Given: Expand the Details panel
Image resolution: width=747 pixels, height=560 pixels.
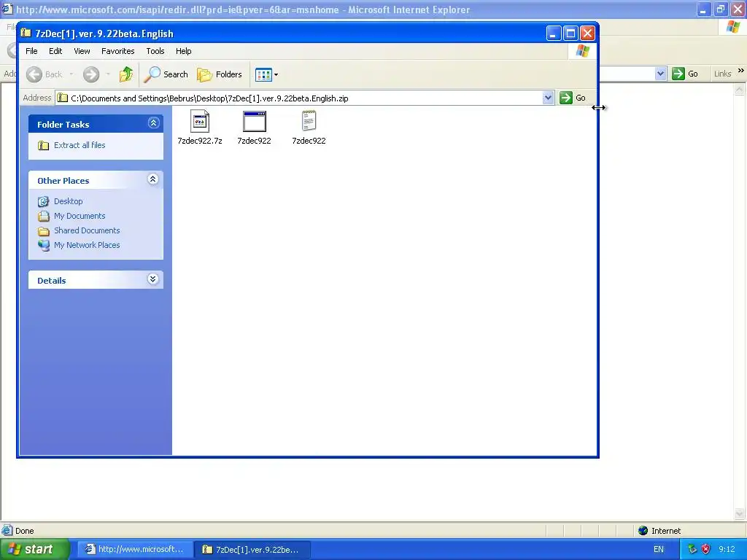Looking at the screenshot, I should [153, 279].
